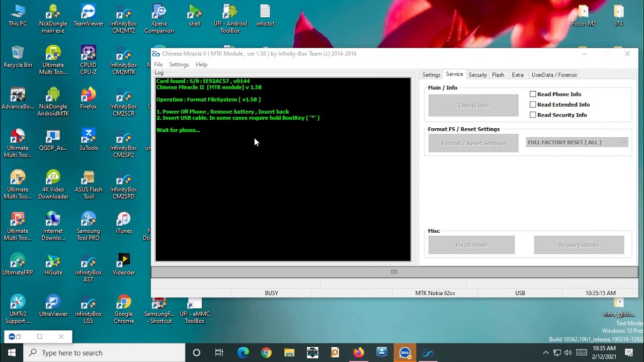Launch NckDongle AndroidMTK shortcut

53,102
